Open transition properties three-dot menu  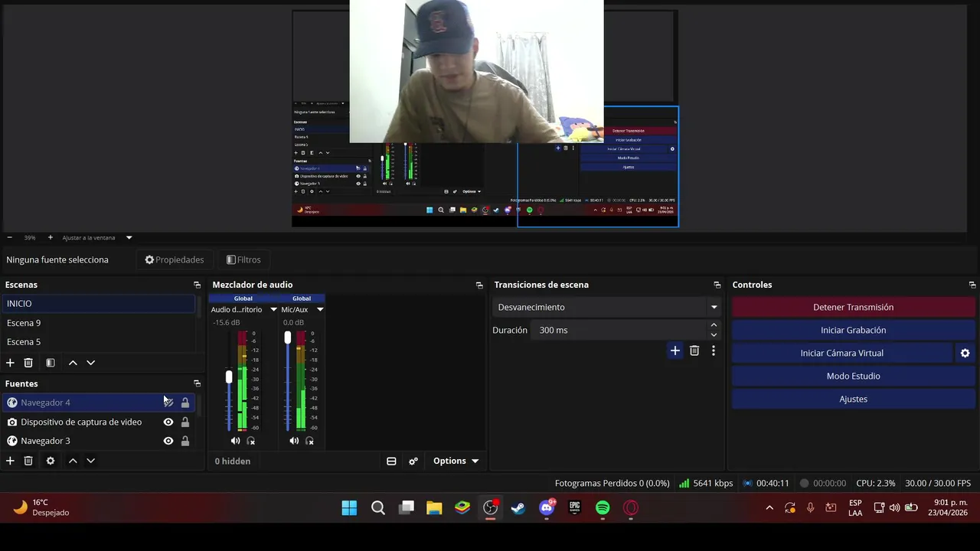[x=714, y=350]
